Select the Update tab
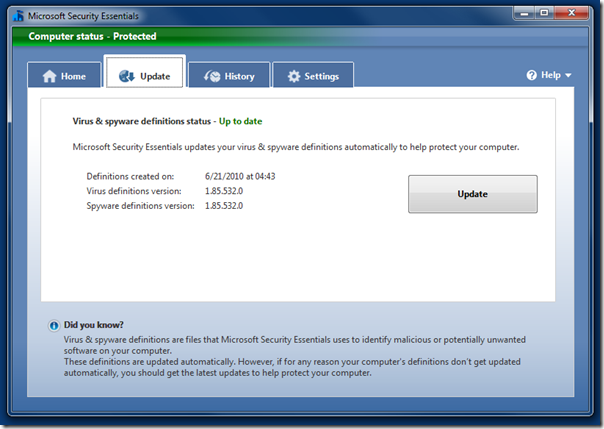This screenshot has height=429, width=604. click(x=145, y=72)
